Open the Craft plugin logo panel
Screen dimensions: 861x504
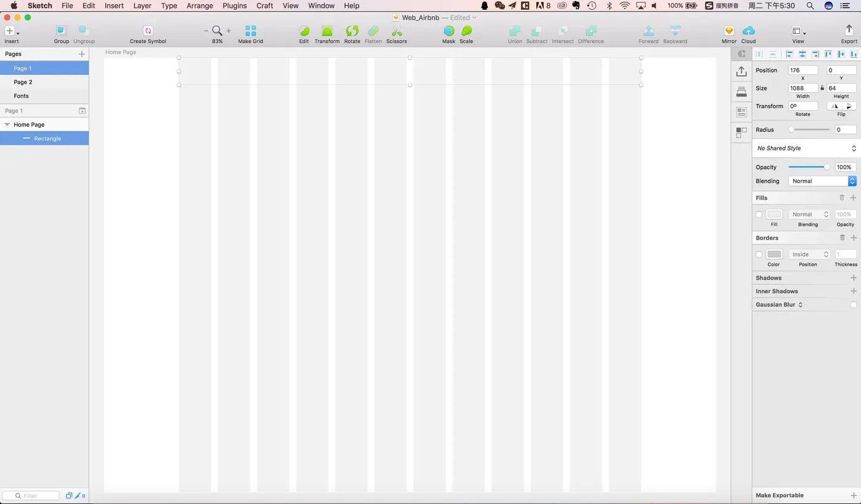point(742,54)
